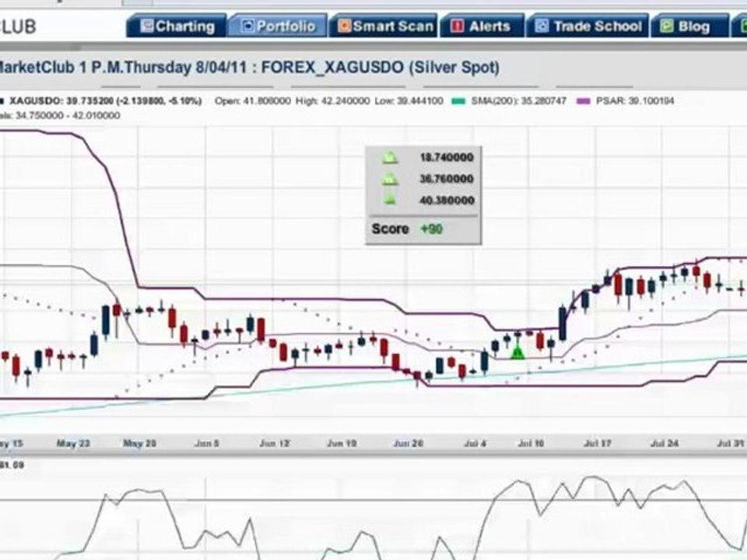Click the May 23 date label
This screenshot has height=560, width=747.
tap(73, 443)
